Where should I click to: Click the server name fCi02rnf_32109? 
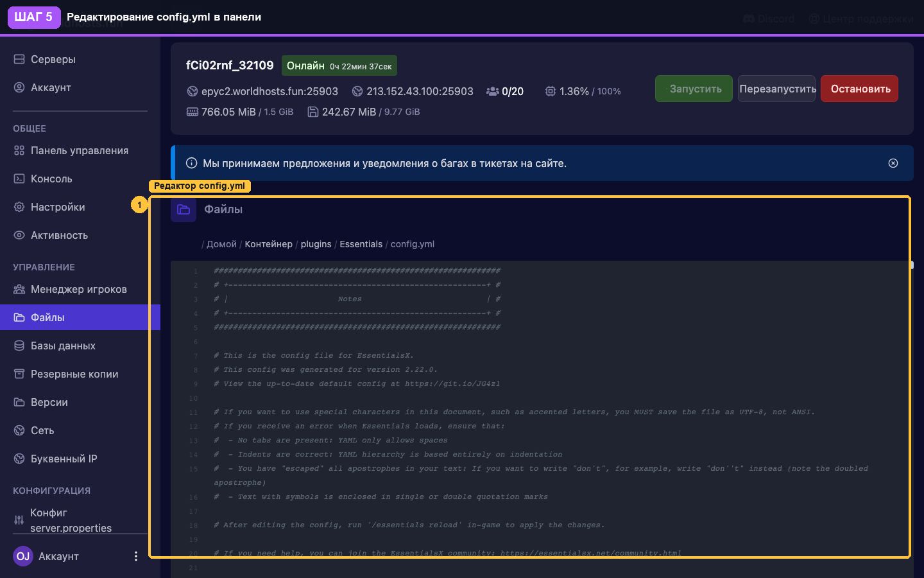pyautogui.click(x=230, y=66)
